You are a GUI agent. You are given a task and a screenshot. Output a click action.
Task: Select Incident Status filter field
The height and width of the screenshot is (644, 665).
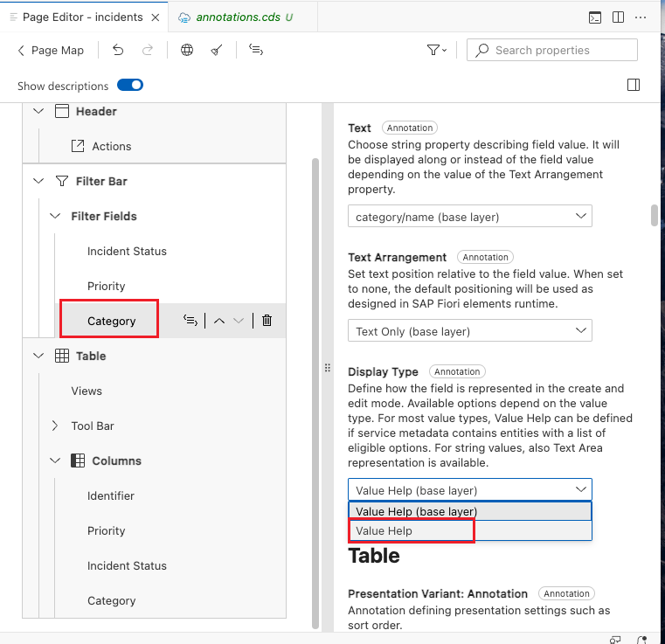click(127, 251)
